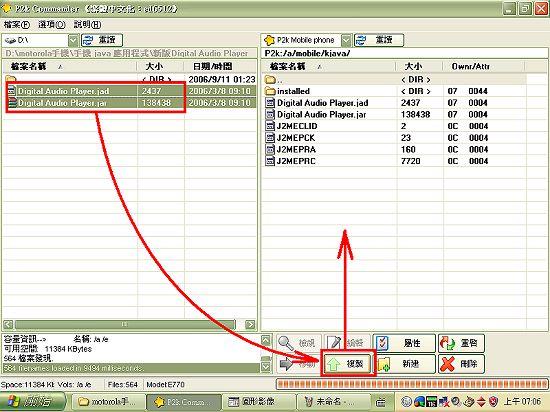Switch to motorola手… folder taskbar item

[x=109, y=402]
